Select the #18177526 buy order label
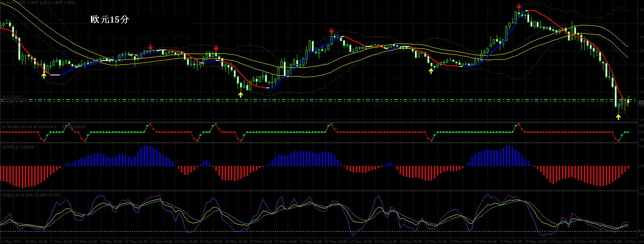This screenshot has height=244, width=644. (14, 100)
